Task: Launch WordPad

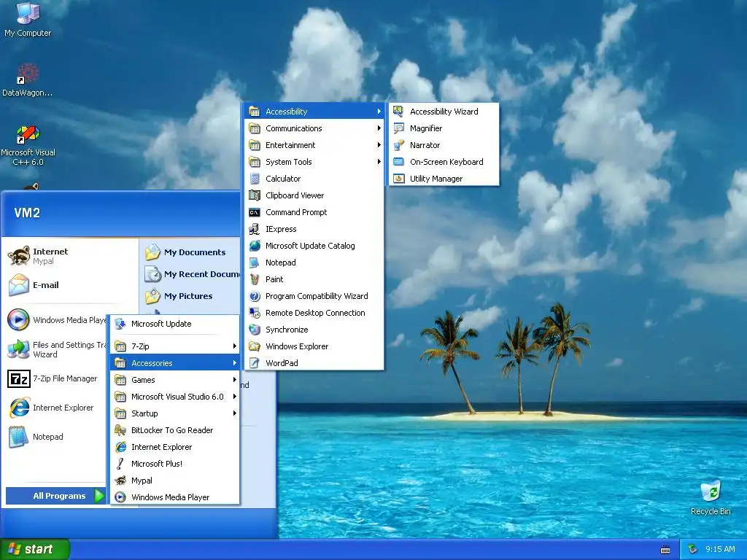Action: (x=314, y=363)
